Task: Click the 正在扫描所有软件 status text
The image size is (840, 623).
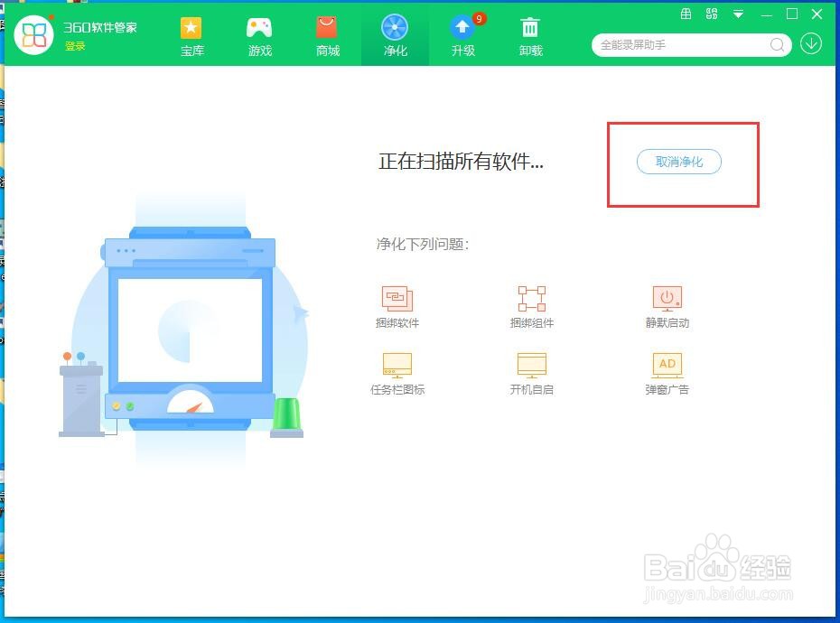Action: (461, 162)
